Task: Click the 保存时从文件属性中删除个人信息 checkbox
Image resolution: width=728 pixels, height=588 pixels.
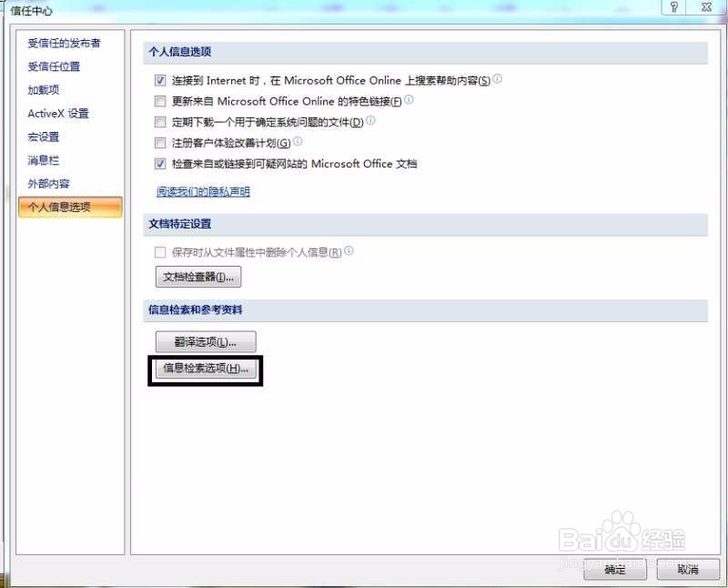Action: [160, 252]
